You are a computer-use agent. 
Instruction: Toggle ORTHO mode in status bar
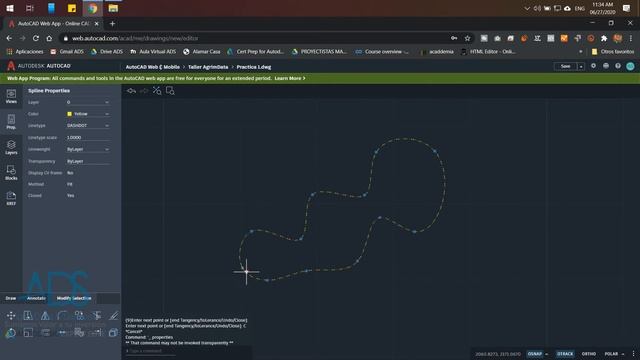click(589, 354)
